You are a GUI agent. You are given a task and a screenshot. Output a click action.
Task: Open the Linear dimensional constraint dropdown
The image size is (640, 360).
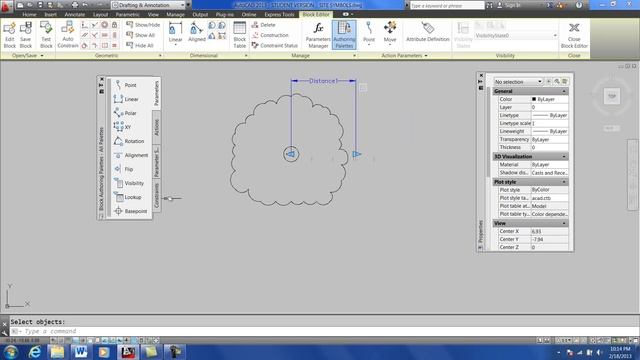point(176,44)
